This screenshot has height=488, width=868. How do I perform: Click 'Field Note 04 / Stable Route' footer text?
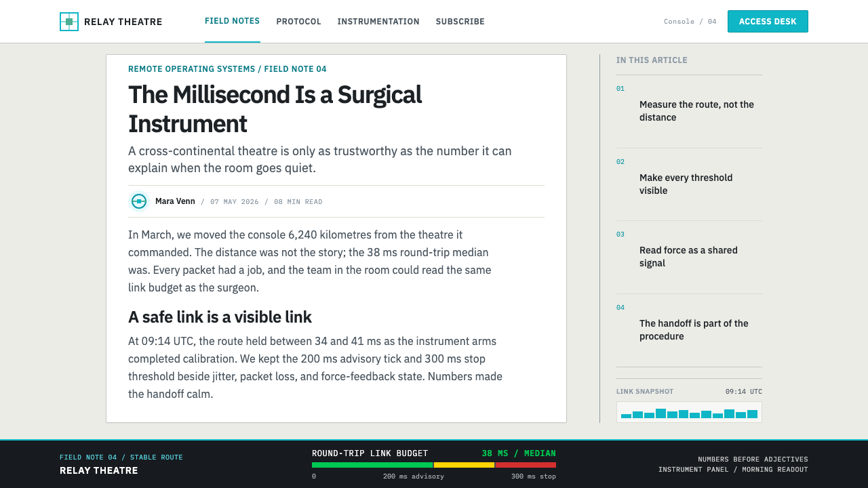pos(121,457)
